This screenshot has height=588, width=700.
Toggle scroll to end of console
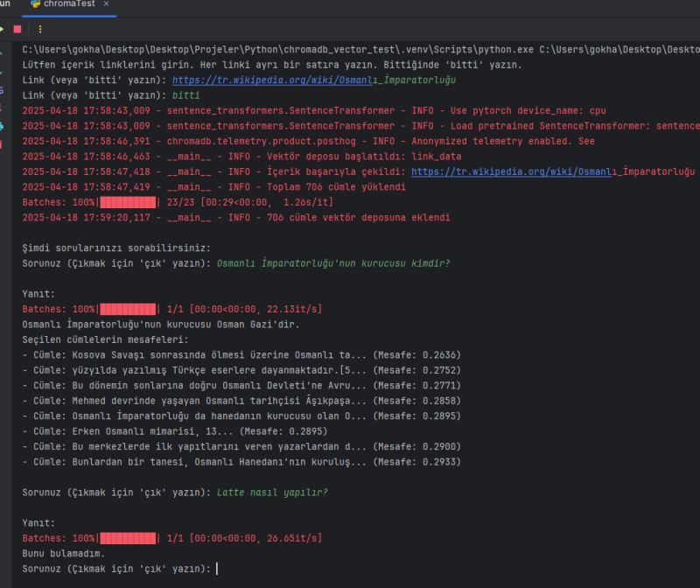(x=3, y=107)
